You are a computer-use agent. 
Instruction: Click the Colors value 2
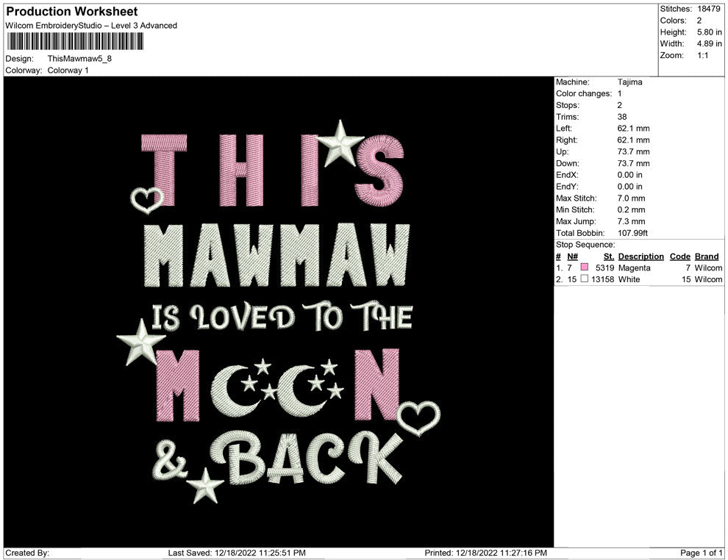pos(699,21)
